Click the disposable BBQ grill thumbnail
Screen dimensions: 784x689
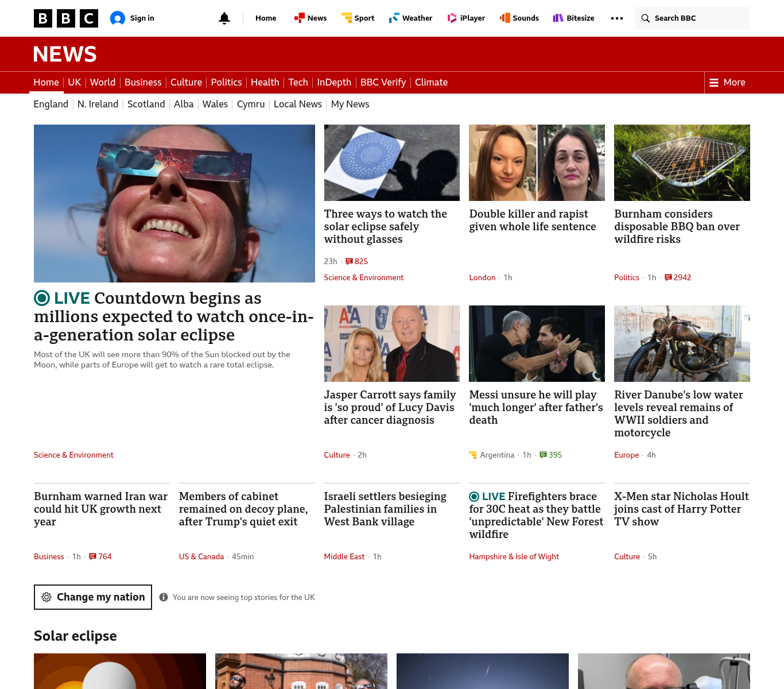tap(682, 162)
